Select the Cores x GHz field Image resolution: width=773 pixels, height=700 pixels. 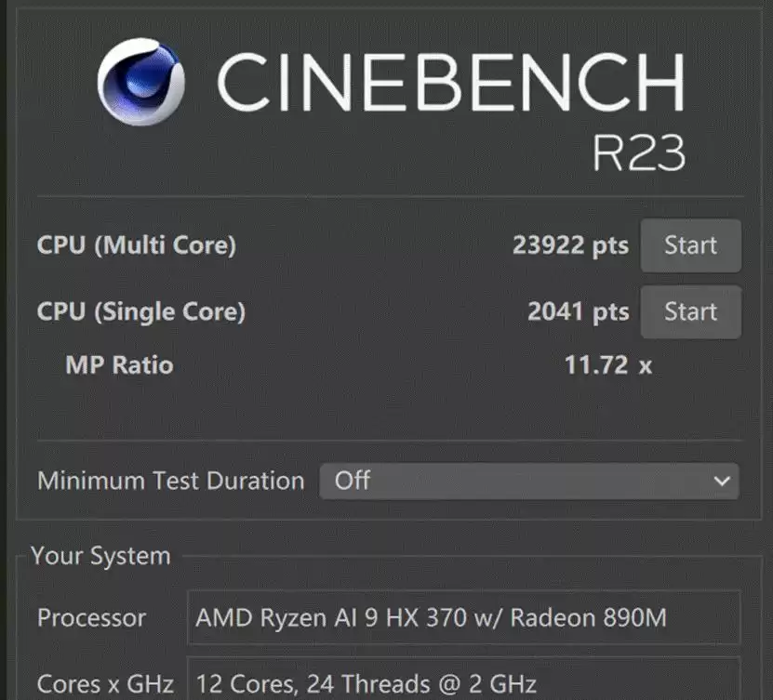click(x=464, y=680)
